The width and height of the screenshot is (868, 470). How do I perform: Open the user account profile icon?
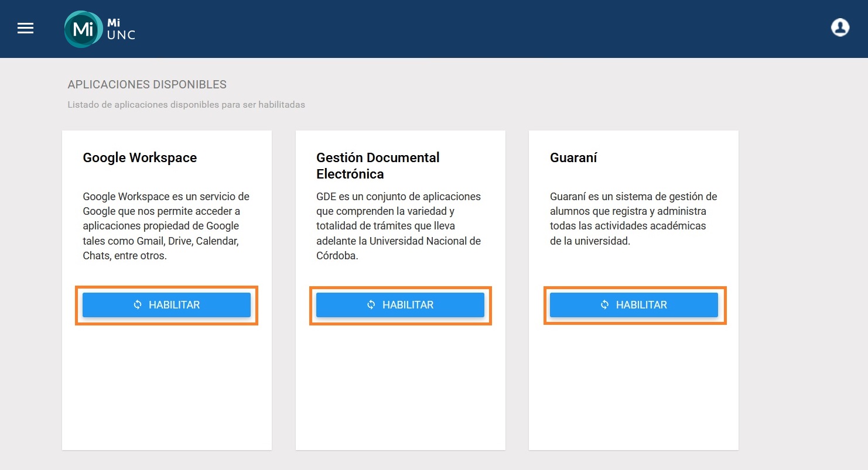(x=840, y=28)
